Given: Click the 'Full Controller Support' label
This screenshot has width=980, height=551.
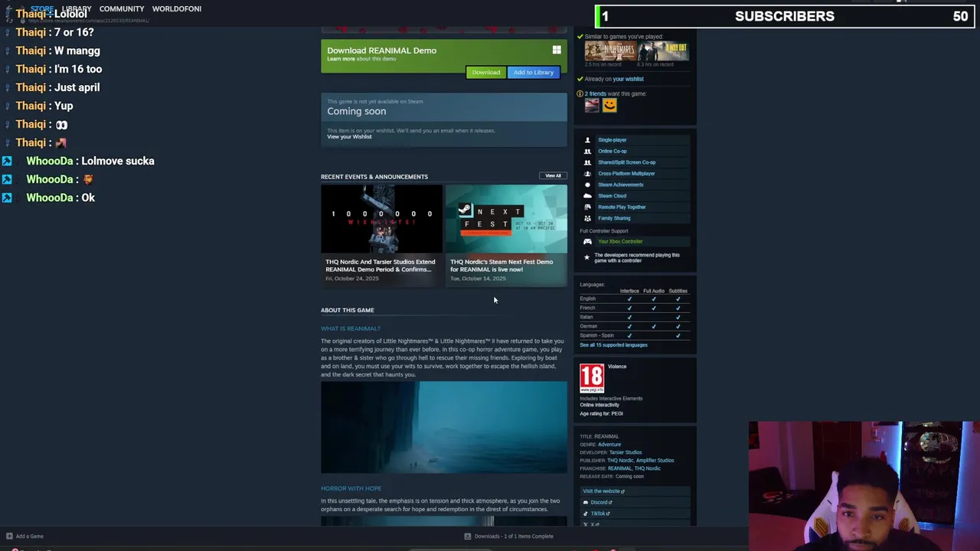Looking at the screenshot, I should pyautogui.click(x=604, y=231).
